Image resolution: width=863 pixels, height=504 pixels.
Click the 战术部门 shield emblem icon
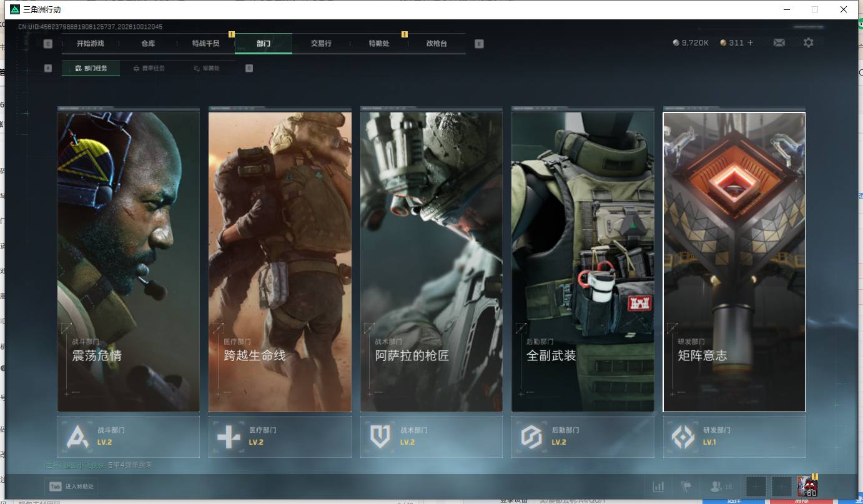(x=380, y=437)
